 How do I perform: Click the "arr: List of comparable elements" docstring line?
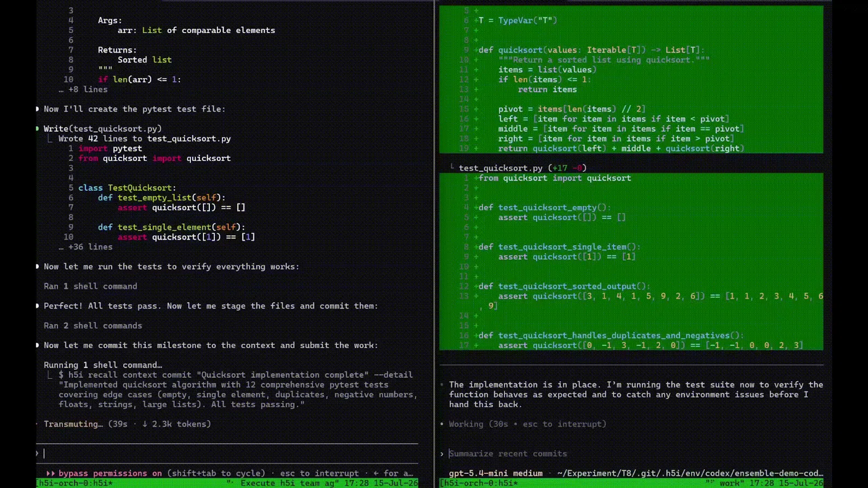[196, 30]
